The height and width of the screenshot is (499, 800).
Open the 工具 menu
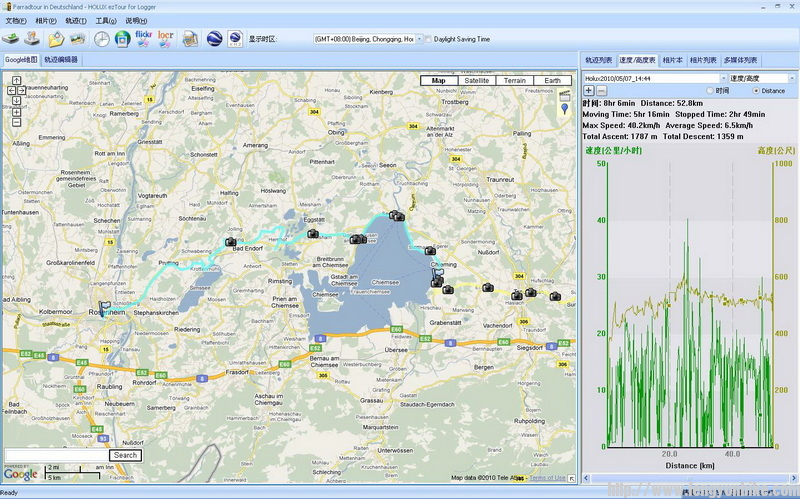click(x=103, y=20)
